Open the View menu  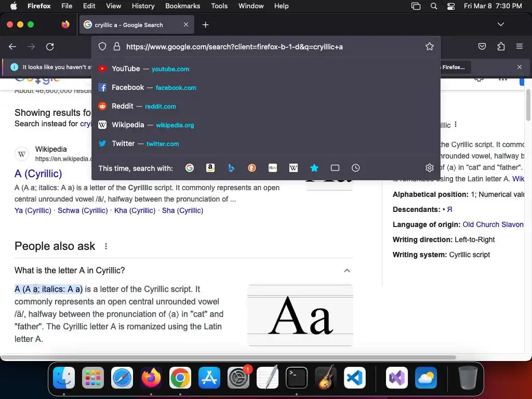(x=113, y=6)
